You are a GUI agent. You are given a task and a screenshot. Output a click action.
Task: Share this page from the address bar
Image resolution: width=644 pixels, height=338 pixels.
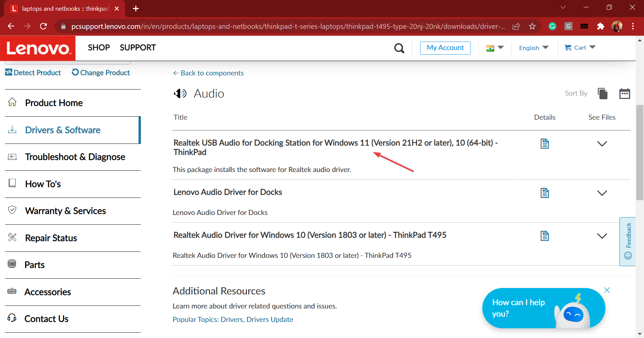516,26
